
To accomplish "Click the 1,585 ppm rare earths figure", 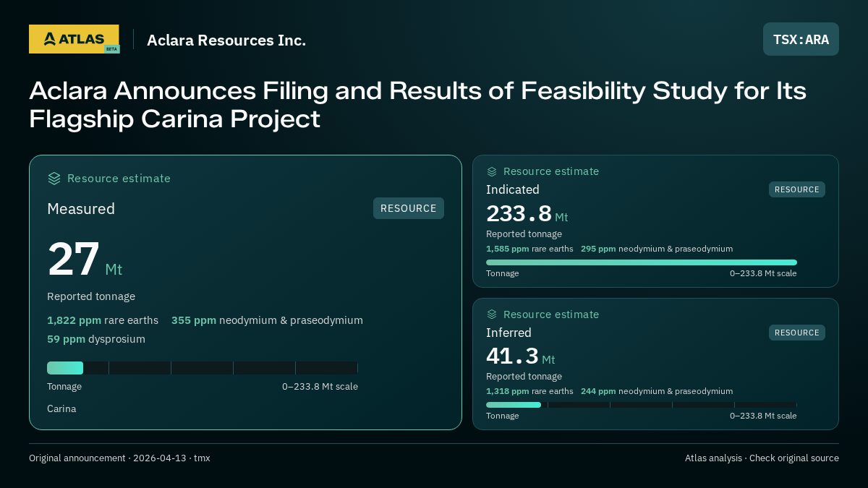I will (529, 249).
